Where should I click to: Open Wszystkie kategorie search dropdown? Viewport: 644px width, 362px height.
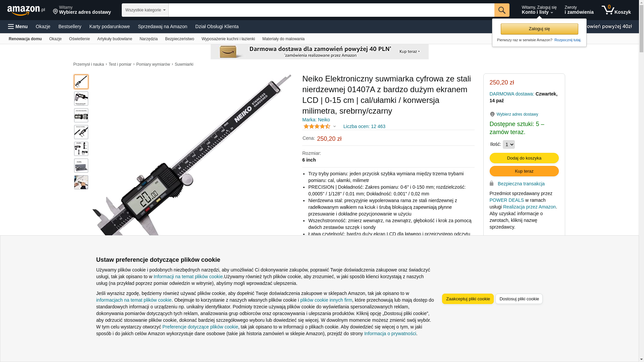145,10
